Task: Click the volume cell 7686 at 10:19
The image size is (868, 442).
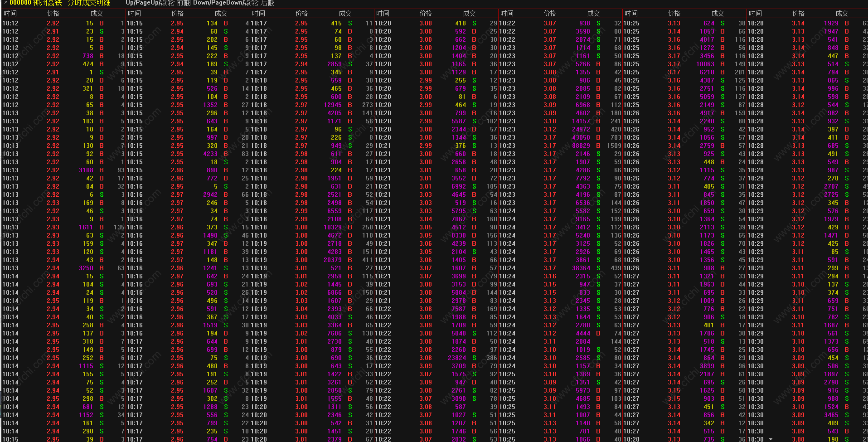Action: [335, 333]
